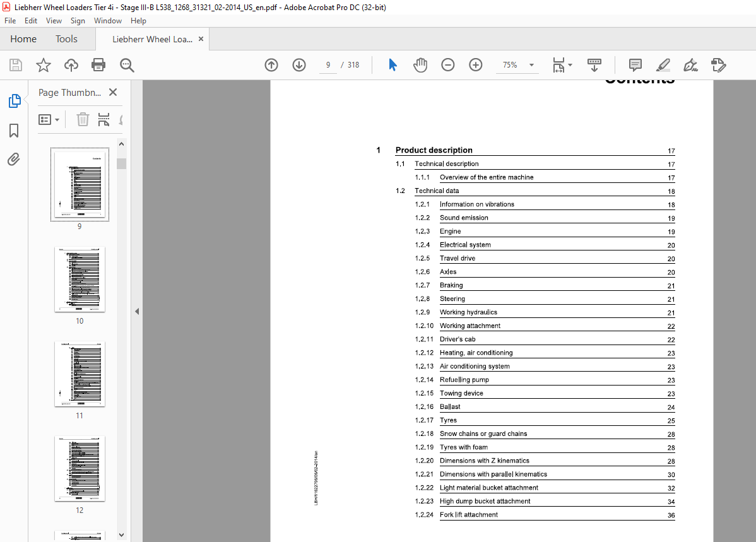756x542 pixels.
Task: Activate the Hand pan tool
Action: pos(420,64)
